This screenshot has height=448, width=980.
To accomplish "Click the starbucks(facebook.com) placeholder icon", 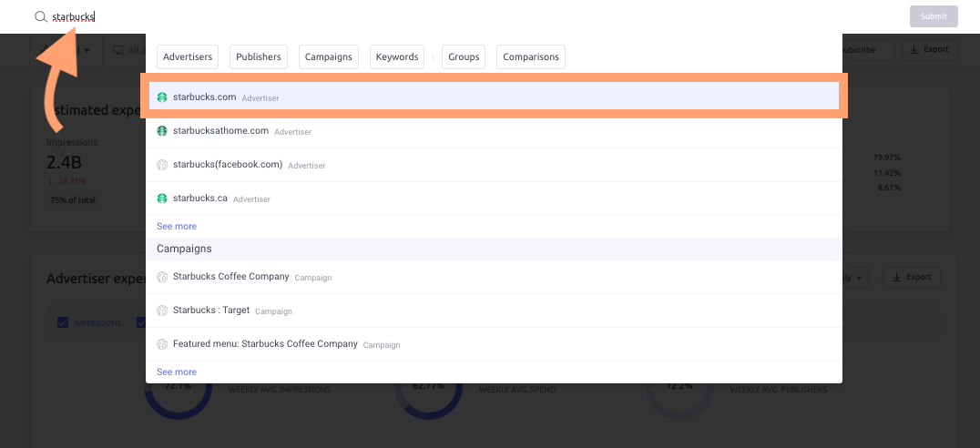I will click(162, 165).
